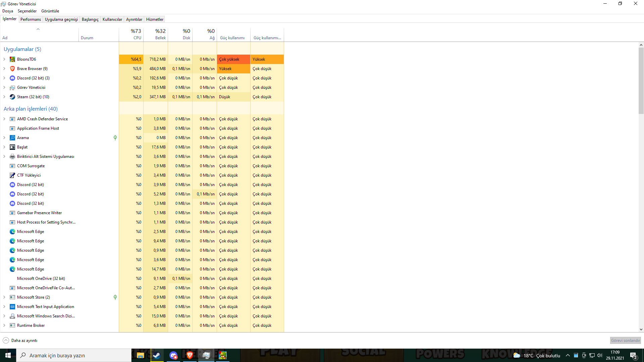Select the CTF Yükleyici process icon
This screenshot has height=362, width=644.
click(x=12, y=175)
